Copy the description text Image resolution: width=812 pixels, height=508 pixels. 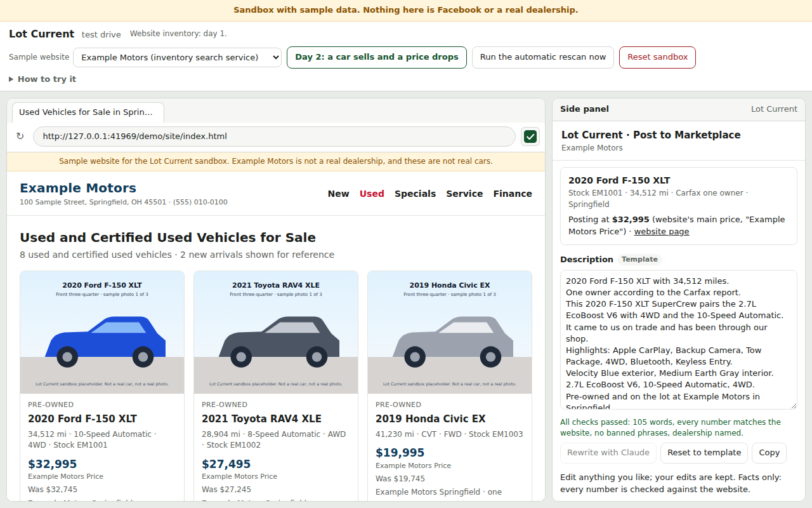coord(769,453)
